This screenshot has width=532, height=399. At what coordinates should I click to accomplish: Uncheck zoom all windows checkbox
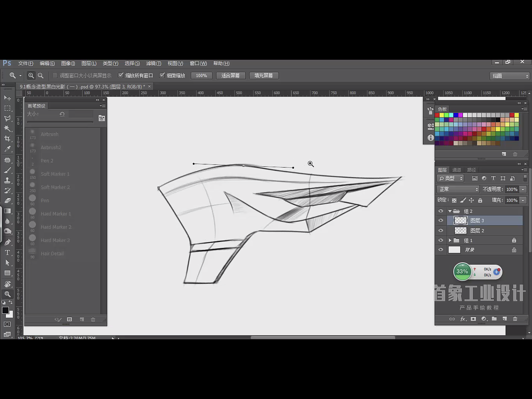[121, 76]
